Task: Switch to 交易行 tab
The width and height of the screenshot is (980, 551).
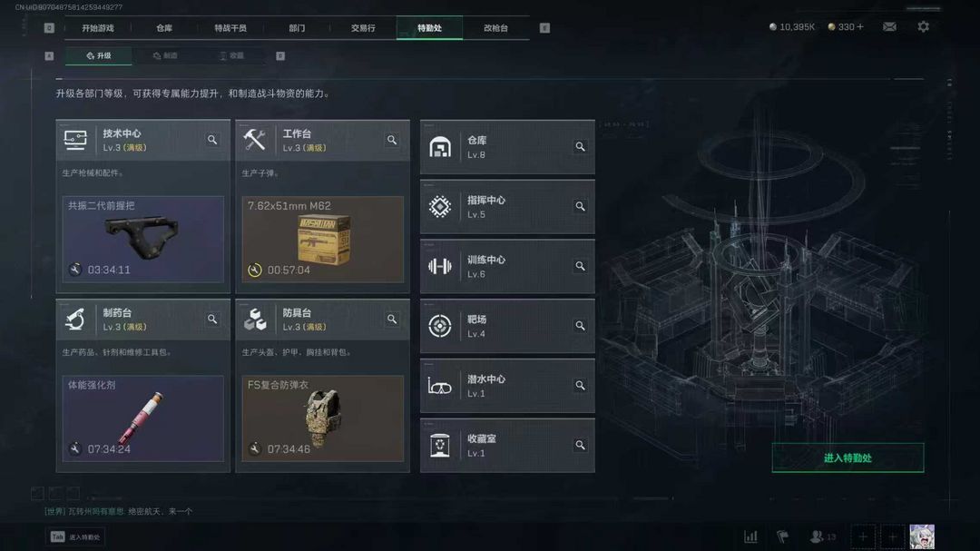Action: tap(363, 28)
